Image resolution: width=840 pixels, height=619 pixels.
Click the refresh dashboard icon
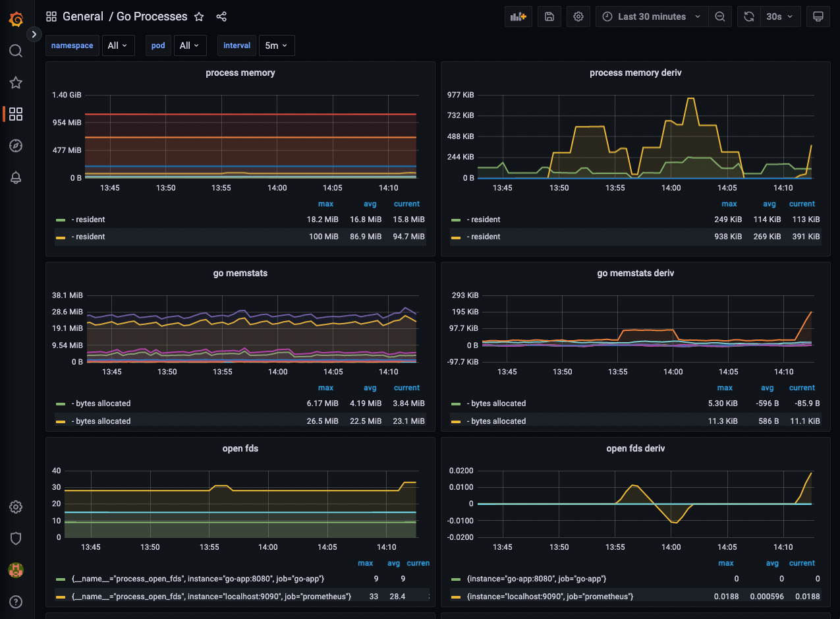click(748, 16)
